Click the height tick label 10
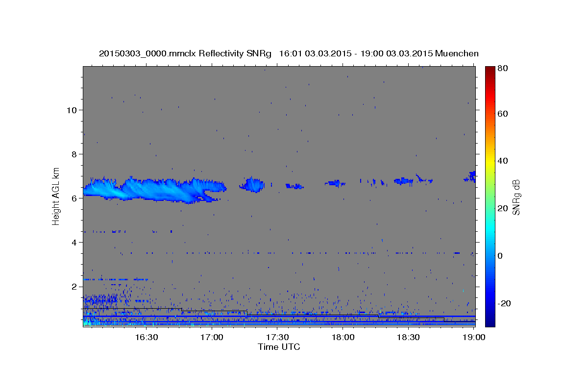The image size is (588, 392). pos(72,110)
